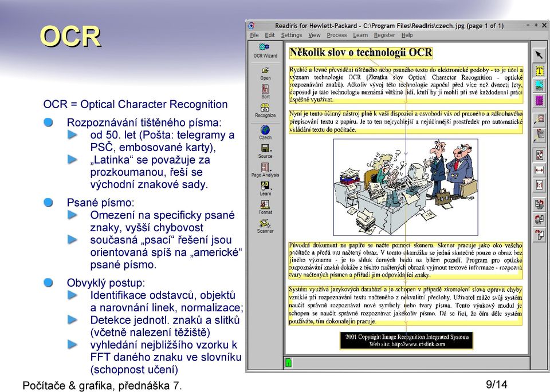The image size is (550, 392).
Task: Click the magic wand add-zone icon
Action: click(x=539, y=135)
